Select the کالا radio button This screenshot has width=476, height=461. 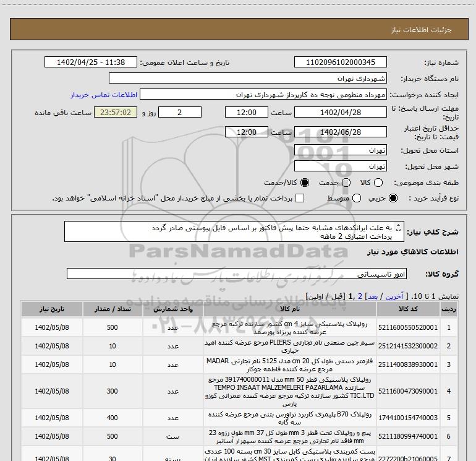(x=378, y=183)
